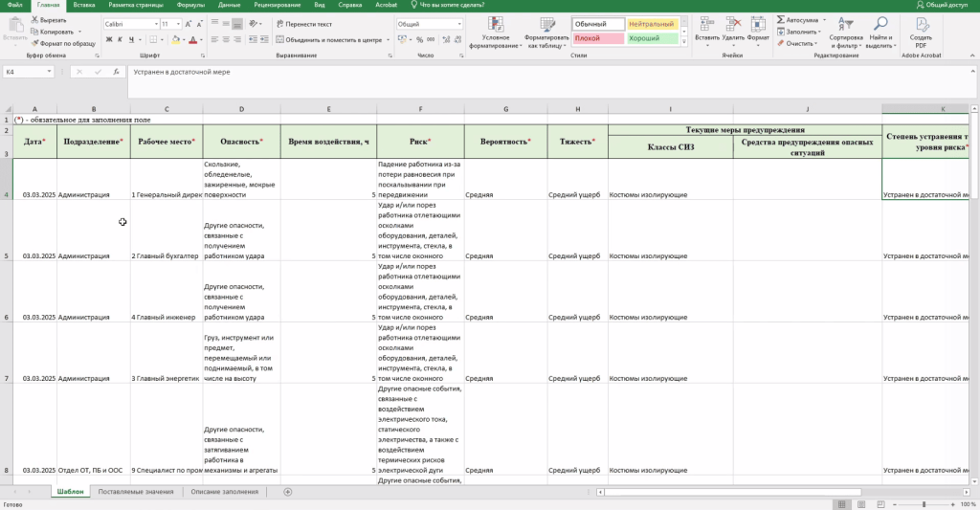Align cell text to the left

tap(214, 39)
